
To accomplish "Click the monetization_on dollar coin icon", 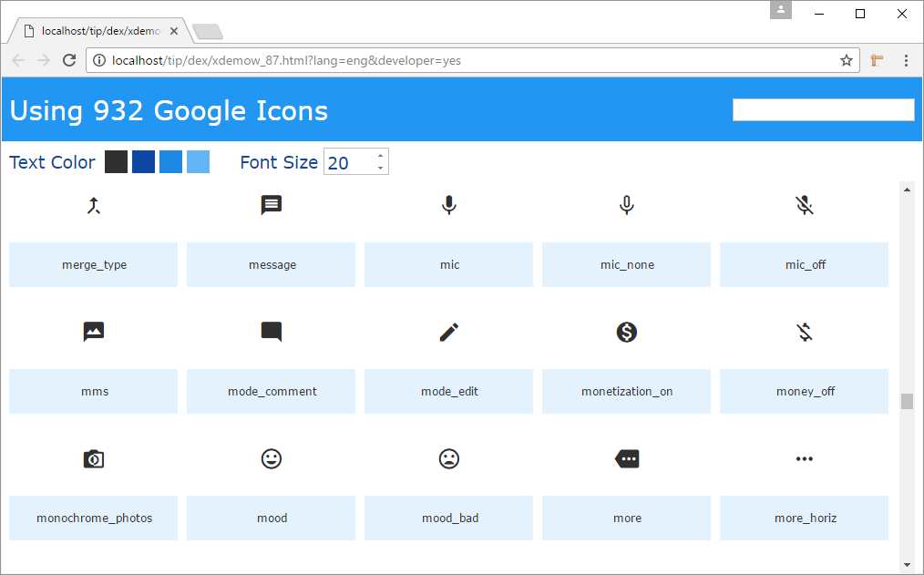I will tap(627, 332).
